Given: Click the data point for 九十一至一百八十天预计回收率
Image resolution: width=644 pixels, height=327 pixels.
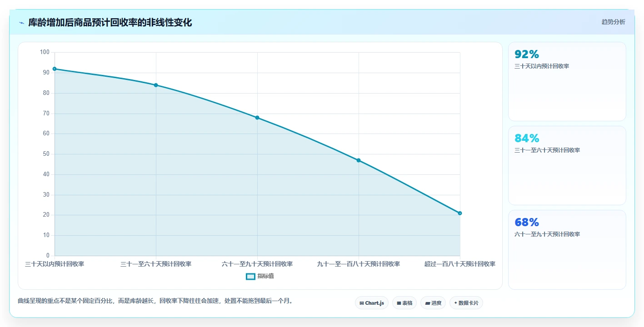Looking at the screenshot, I should tap(359, 160).
